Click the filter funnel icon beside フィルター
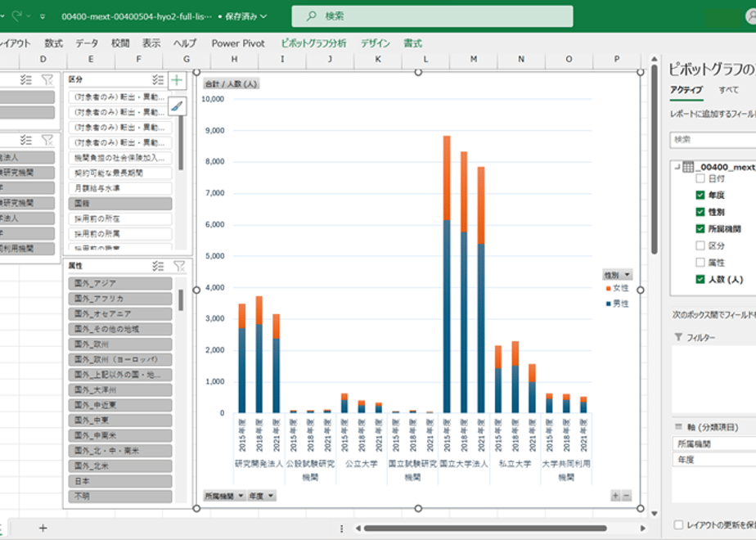756x540 pixels. coord(678,337)
